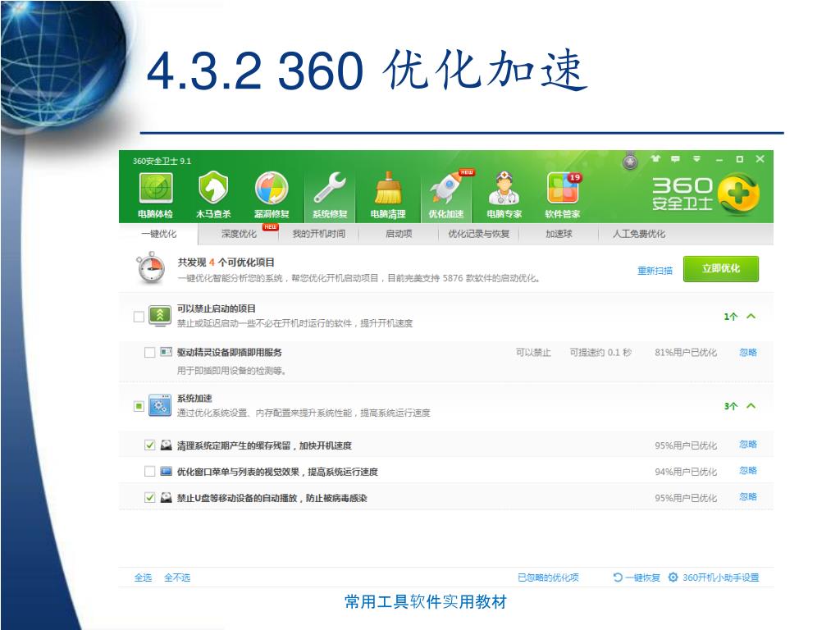Select 优化加速 rocket icon
The image size is (840, 630).
(446, 195)
